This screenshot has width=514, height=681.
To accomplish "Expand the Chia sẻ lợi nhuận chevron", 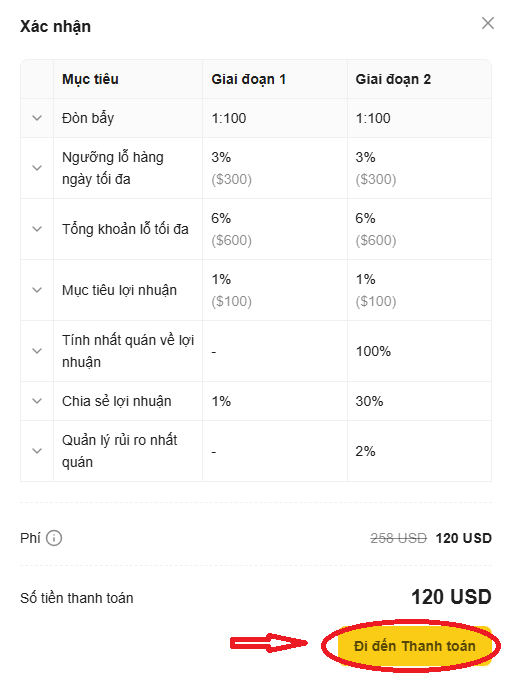I will tap(37, 401).
